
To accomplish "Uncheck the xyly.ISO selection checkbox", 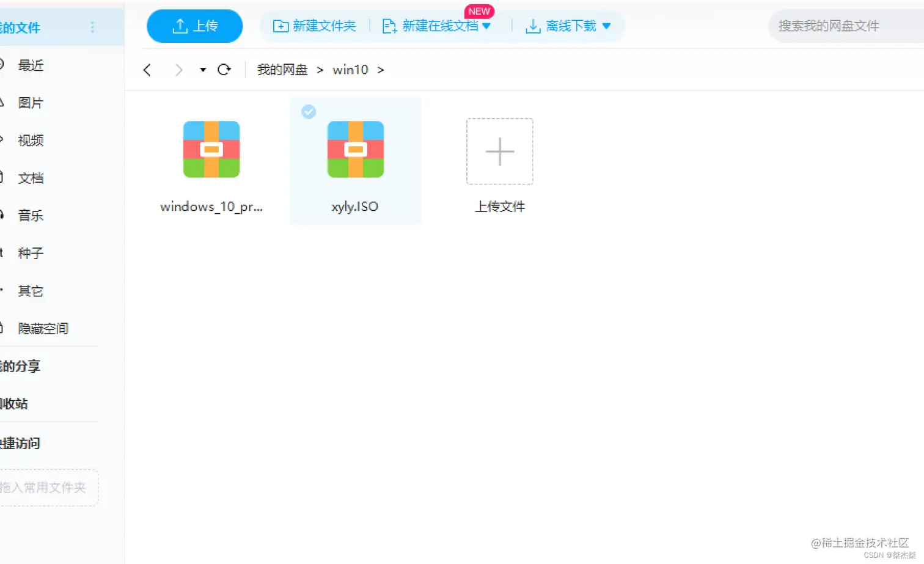I will click(309, 112).
